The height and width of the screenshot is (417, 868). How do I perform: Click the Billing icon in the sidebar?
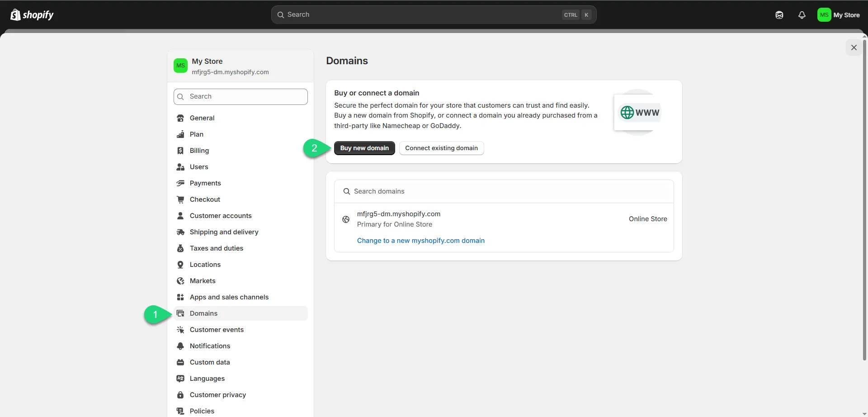pyautogui.click(x=180, y=151)
